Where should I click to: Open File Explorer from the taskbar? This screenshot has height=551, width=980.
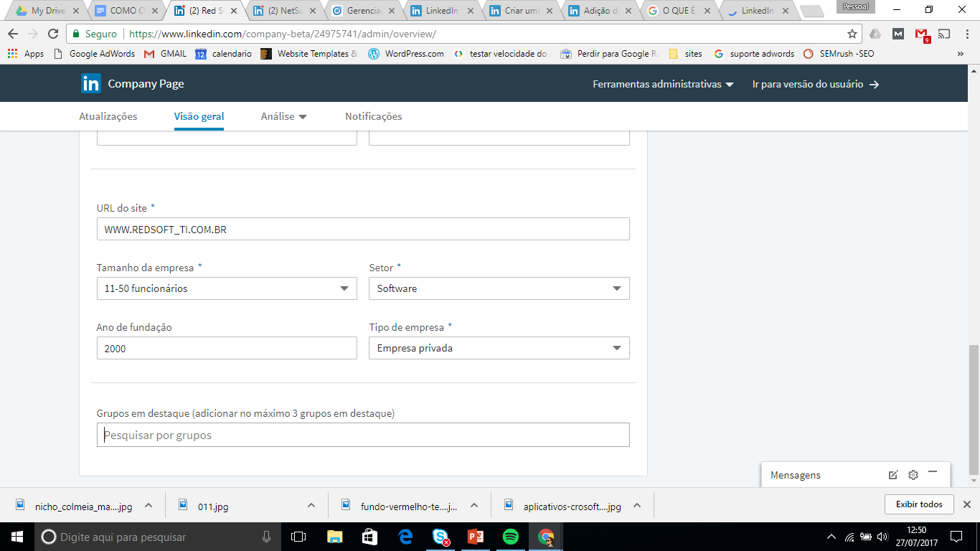(x=334, y=537)
